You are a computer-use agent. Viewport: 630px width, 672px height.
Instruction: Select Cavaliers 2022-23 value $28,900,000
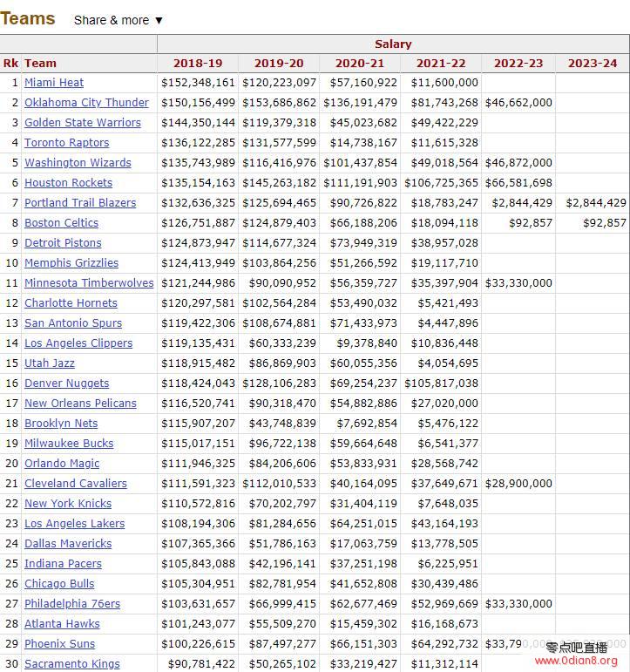point(518,484)
